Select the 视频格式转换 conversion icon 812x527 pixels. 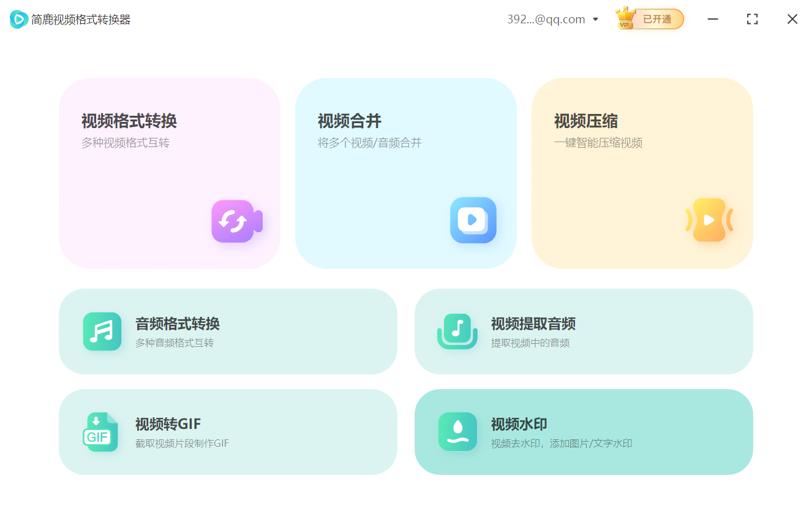tap(236, 221)
